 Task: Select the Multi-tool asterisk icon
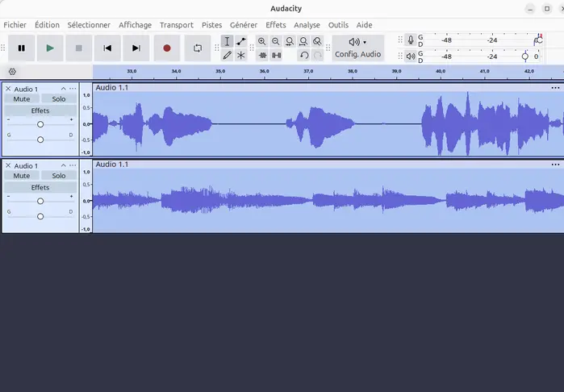click(241, 56)
